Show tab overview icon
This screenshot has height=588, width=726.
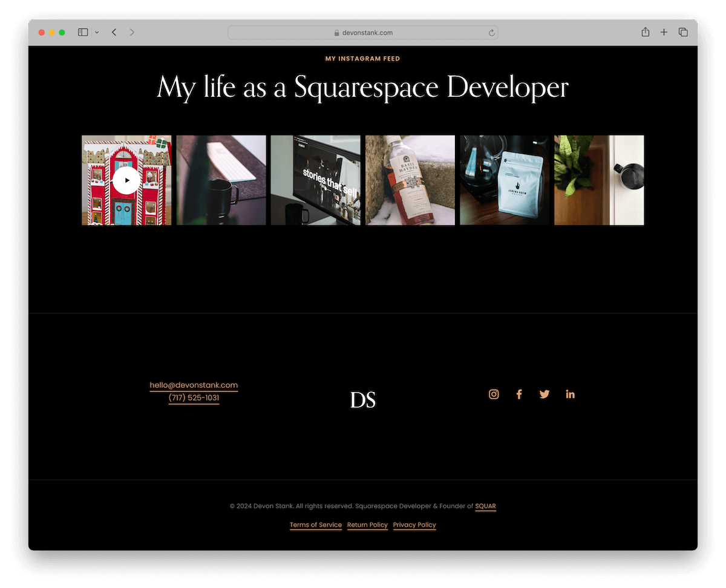(683, 32)
